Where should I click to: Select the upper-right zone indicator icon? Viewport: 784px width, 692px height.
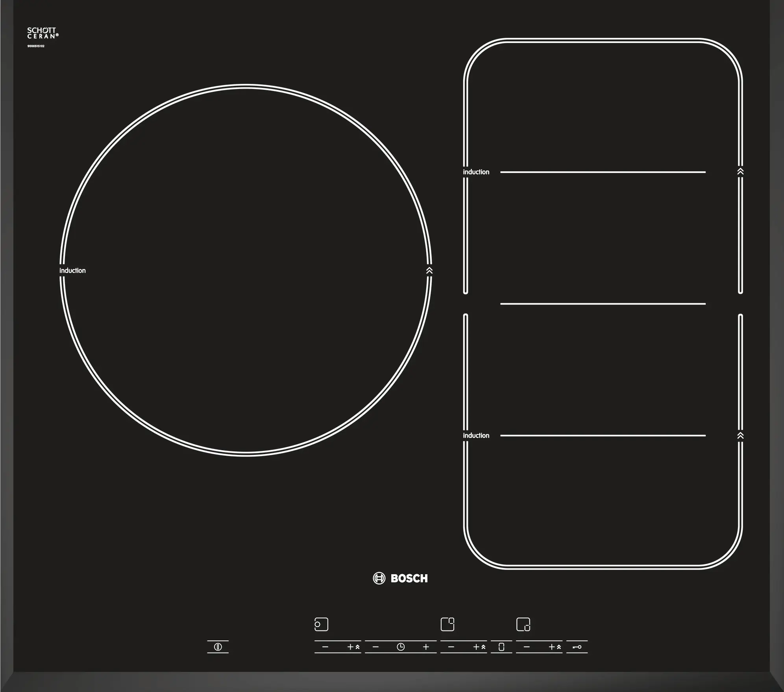pos(447,624)
